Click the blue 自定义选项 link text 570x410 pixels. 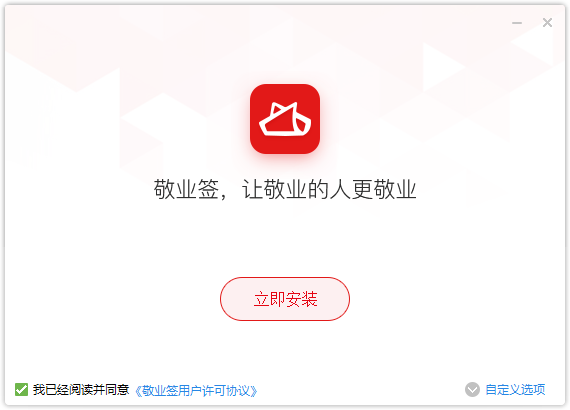point(515,390)
